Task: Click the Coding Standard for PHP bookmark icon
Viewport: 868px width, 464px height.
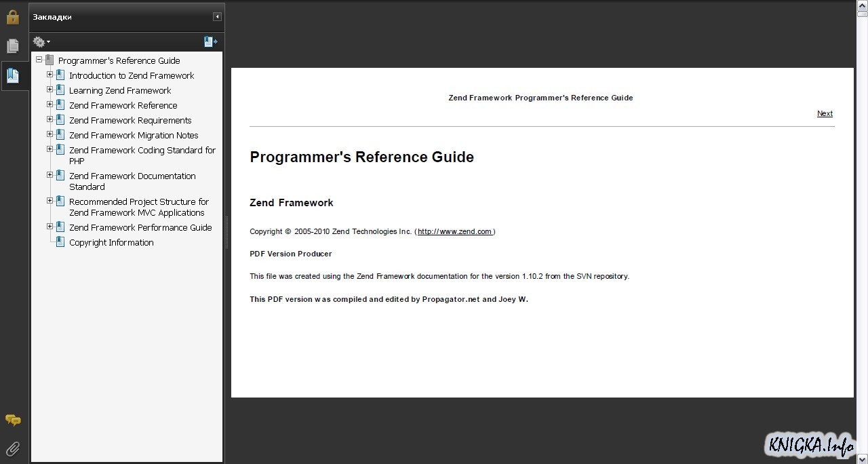Action: point(60,150)
